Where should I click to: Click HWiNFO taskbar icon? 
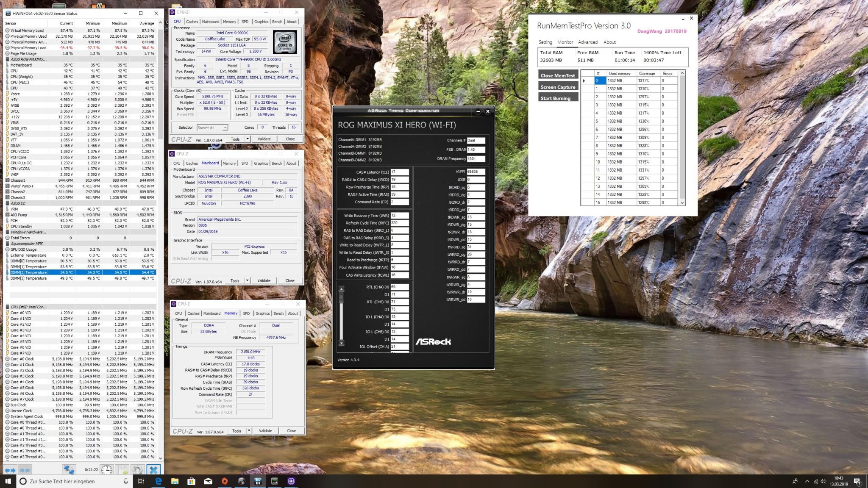(x=258, y=481)
